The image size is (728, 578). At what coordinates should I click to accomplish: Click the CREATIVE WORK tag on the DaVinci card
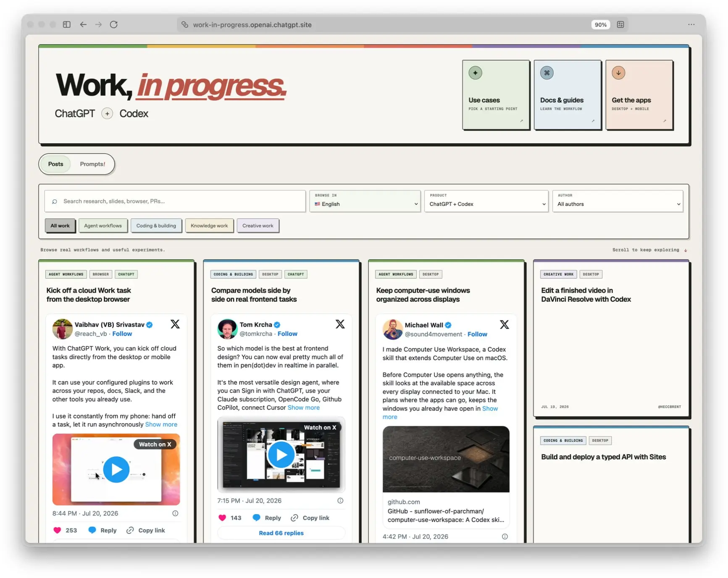(558, 274)
